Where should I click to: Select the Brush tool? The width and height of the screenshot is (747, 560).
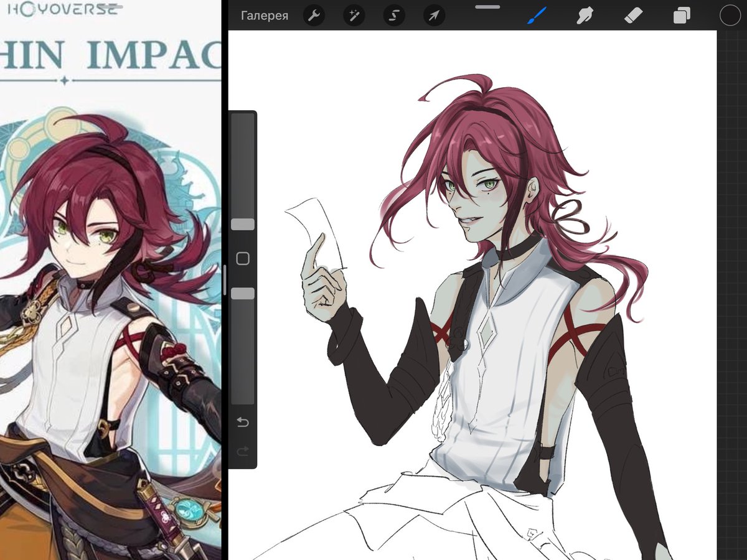536,16
